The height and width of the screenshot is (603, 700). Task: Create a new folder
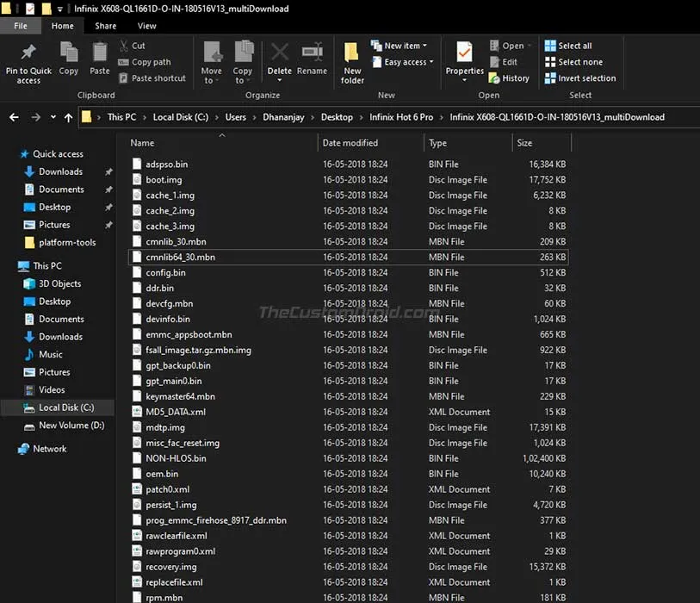[x=351, y=62]
